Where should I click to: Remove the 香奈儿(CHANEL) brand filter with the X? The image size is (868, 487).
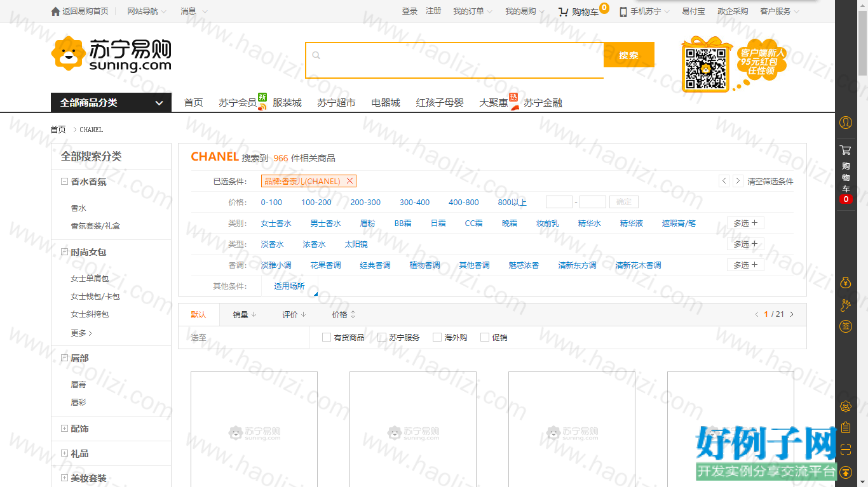pyautogui.click(x=349, y=181)
